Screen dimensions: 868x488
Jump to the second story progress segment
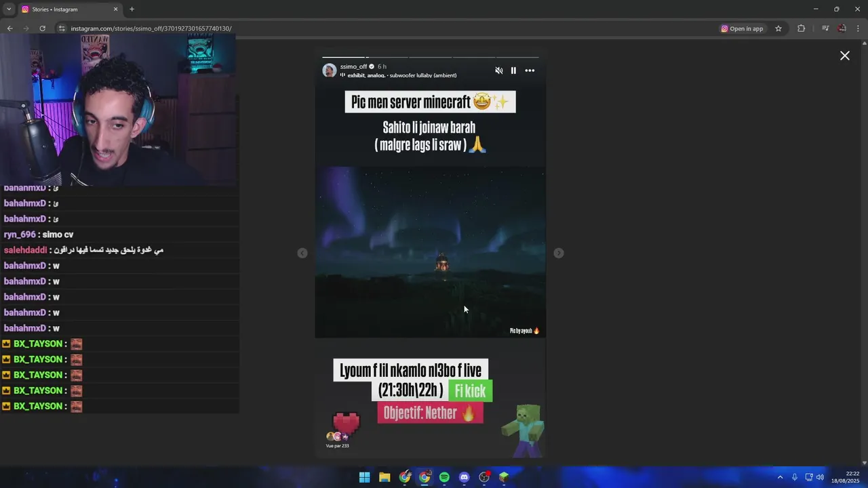(x=387, y=57)
